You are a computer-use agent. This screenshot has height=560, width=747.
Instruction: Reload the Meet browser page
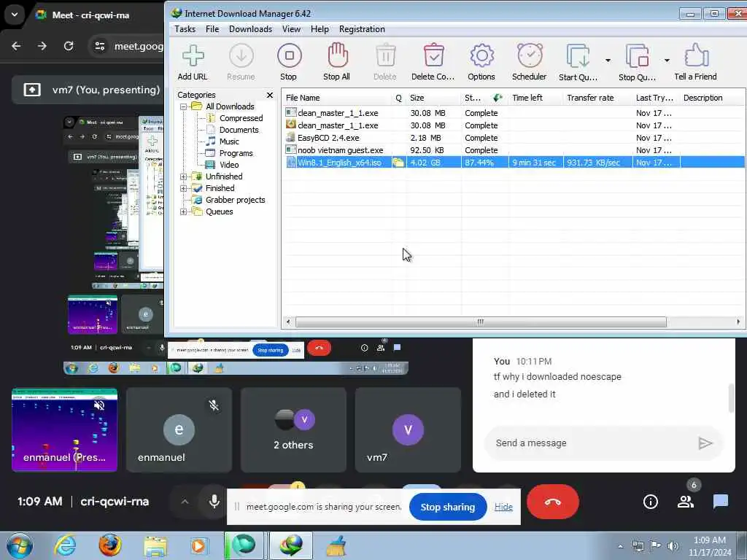click(69, 46)
